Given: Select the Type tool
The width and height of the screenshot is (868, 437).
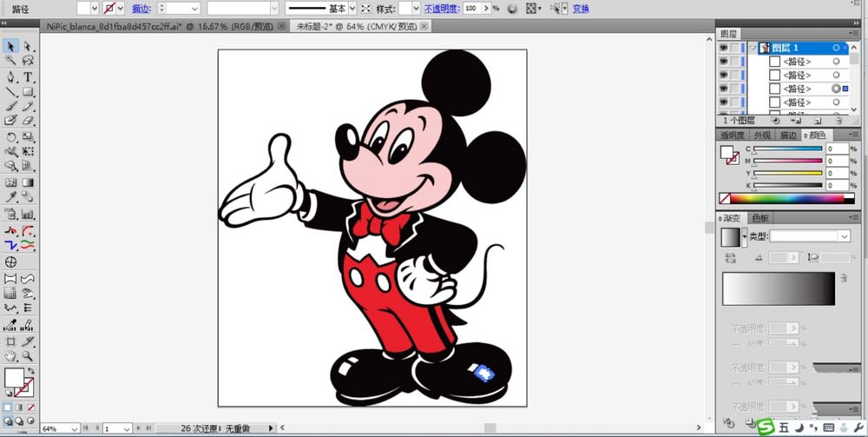Looking at the screenshot, I should click(x=28, y=77).
